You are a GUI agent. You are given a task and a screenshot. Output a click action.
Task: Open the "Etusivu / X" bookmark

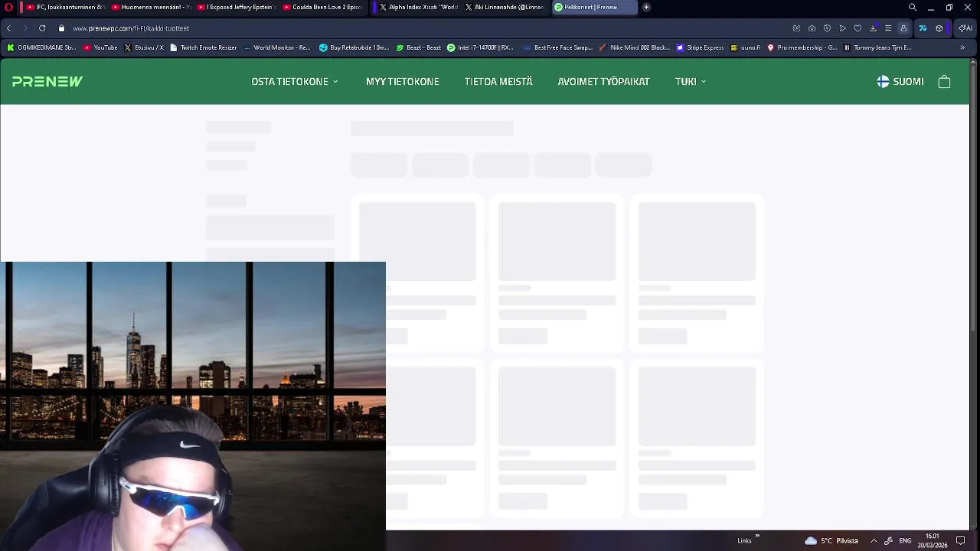(x=144, y=47)
